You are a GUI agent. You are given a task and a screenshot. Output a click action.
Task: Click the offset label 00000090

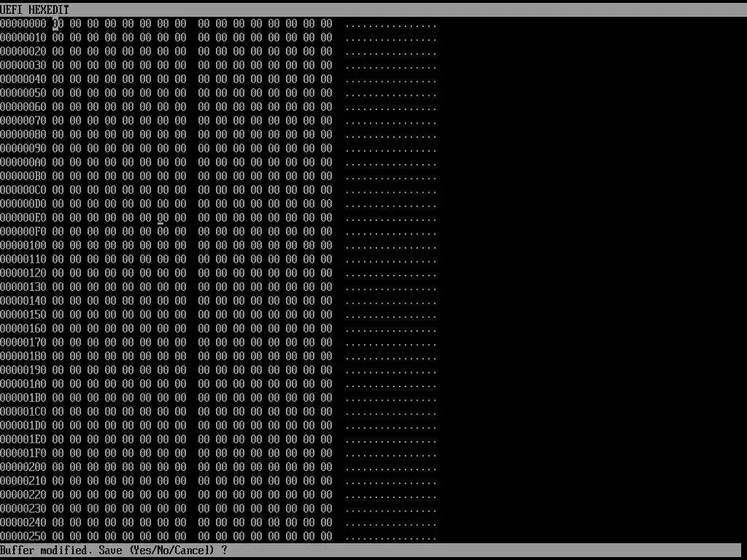tap(23, 148)
